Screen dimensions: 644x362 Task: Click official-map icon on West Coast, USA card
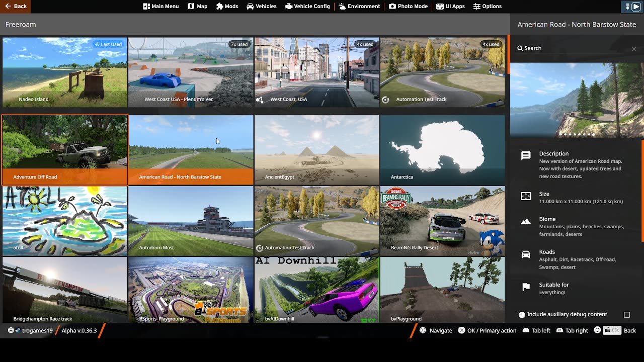pyautogui.click(x=260, y=100)
